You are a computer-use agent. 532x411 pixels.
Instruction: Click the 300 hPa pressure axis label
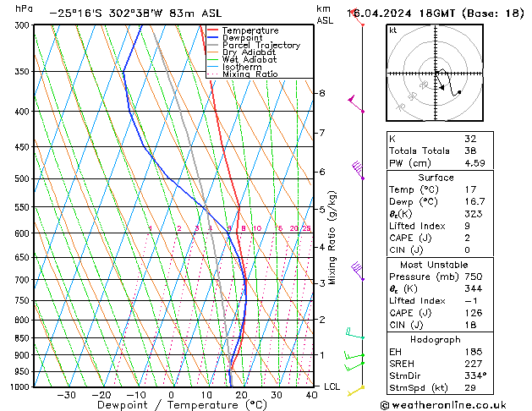[x=22, y=25]
